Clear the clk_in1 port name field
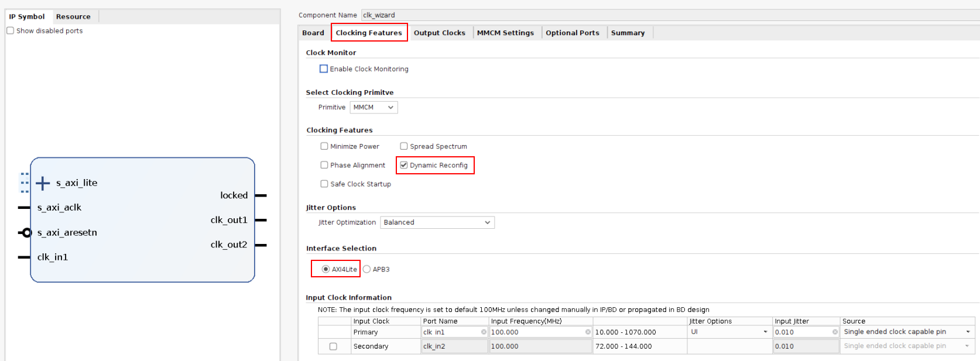 click(484, 332)
